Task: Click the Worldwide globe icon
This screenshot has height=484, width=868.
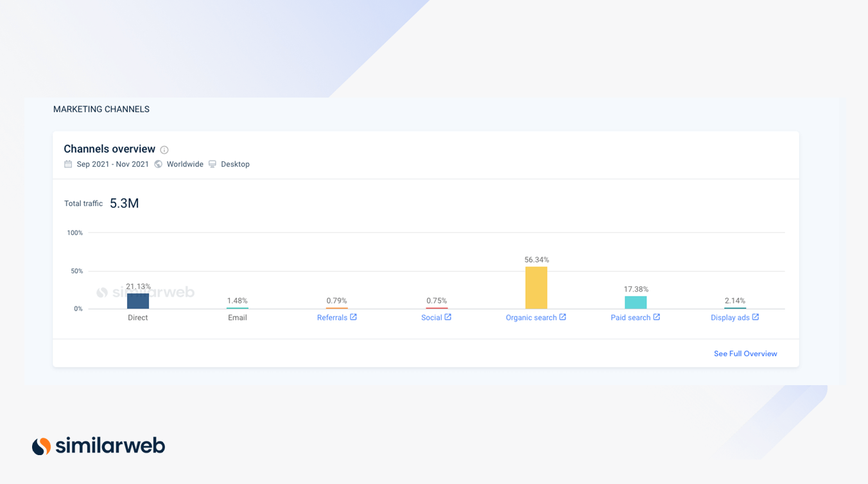Action: tap(158, 164)
